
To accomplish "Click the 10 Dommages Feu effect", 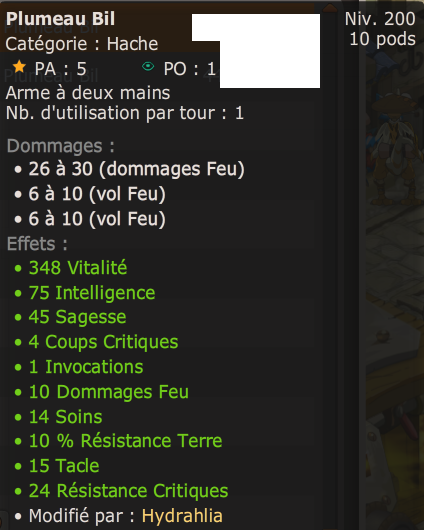I will click(109, 392).
